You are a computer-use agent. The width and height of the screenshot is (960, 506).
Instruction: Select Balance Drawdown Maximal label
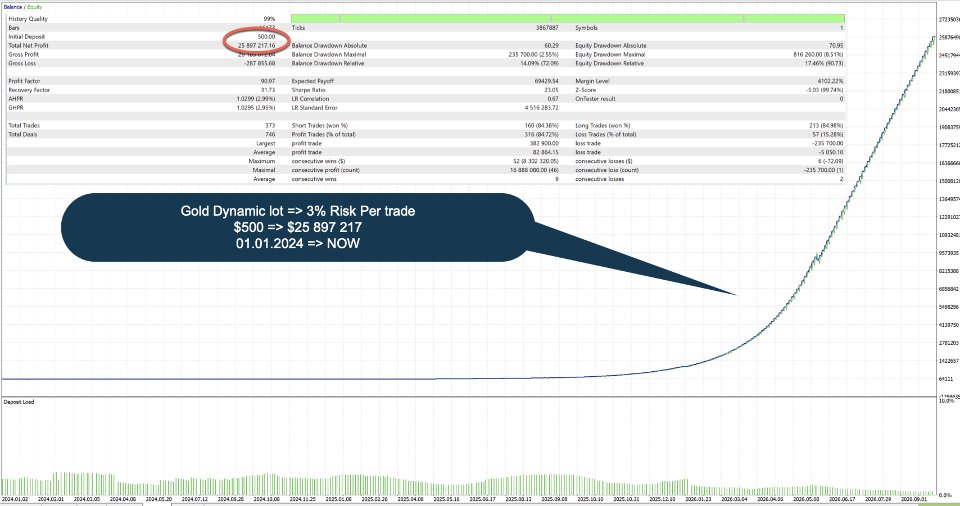(329, 55)
